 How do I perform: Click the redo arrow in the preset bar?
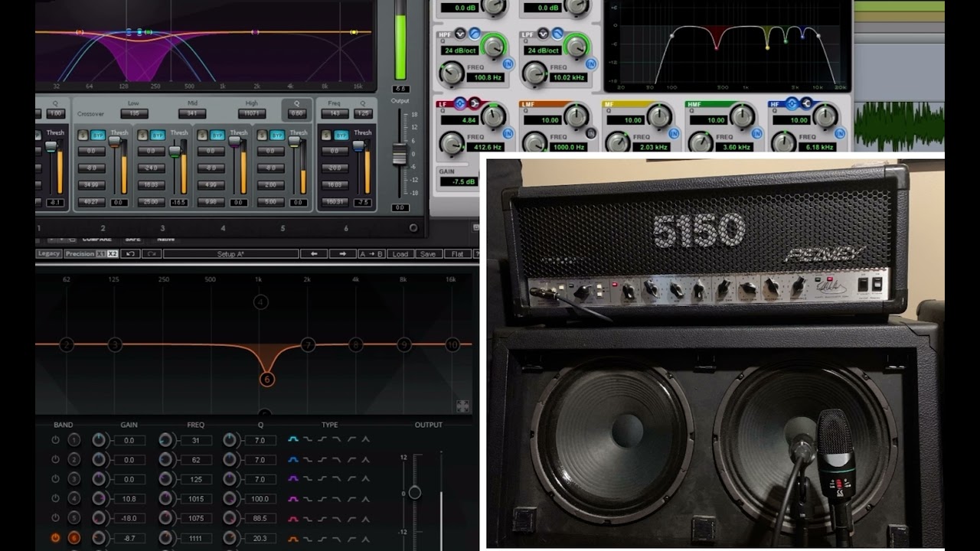tap(151, 254)
